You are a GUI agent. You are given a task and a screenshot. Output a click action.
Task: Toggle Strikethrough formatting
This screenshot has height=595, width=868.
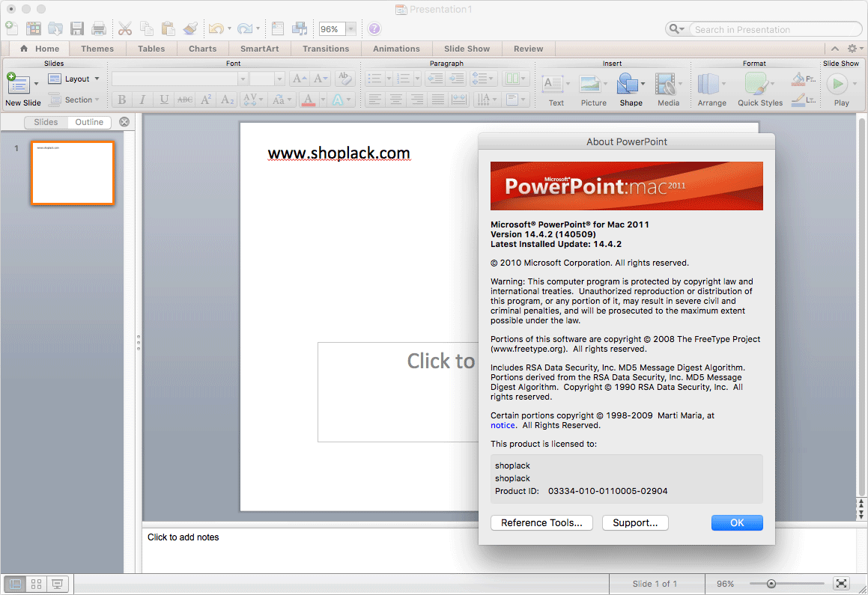pos(185,100)
